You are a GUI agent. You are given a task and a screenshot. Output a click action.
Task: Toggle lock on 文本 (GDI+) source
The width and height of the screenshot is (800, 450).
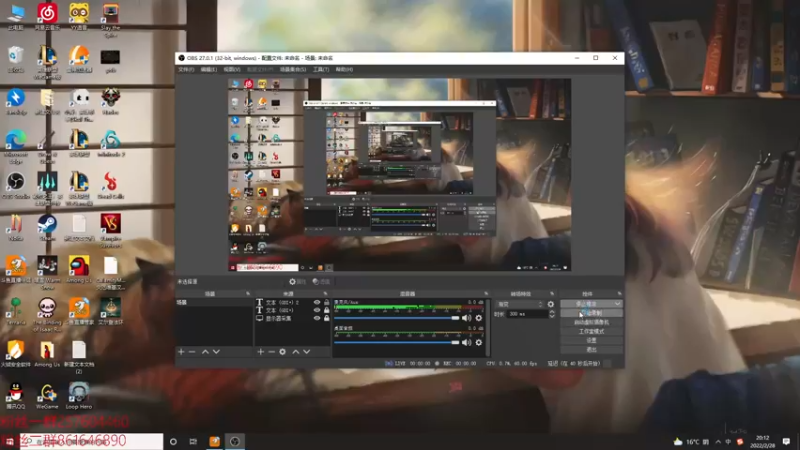[327, 310]
